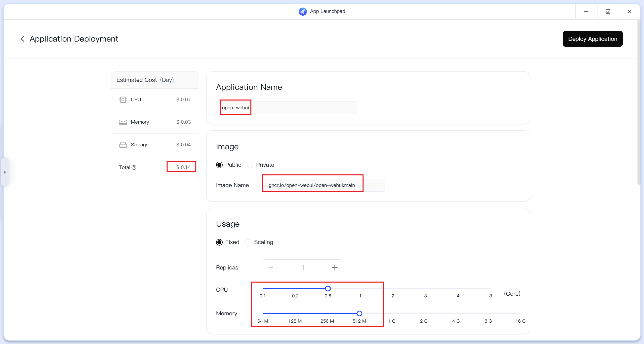
Task: Click the CPU cost value $ 0.07
Action: tap(183, 100)
